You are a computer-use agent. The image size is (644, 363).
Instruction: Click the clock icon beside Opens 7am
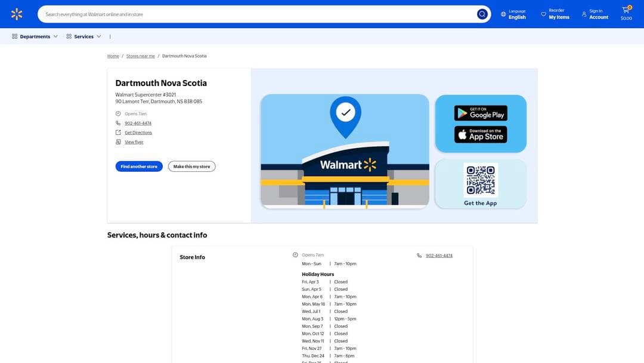pyautogui.click(x=117, y=112)
